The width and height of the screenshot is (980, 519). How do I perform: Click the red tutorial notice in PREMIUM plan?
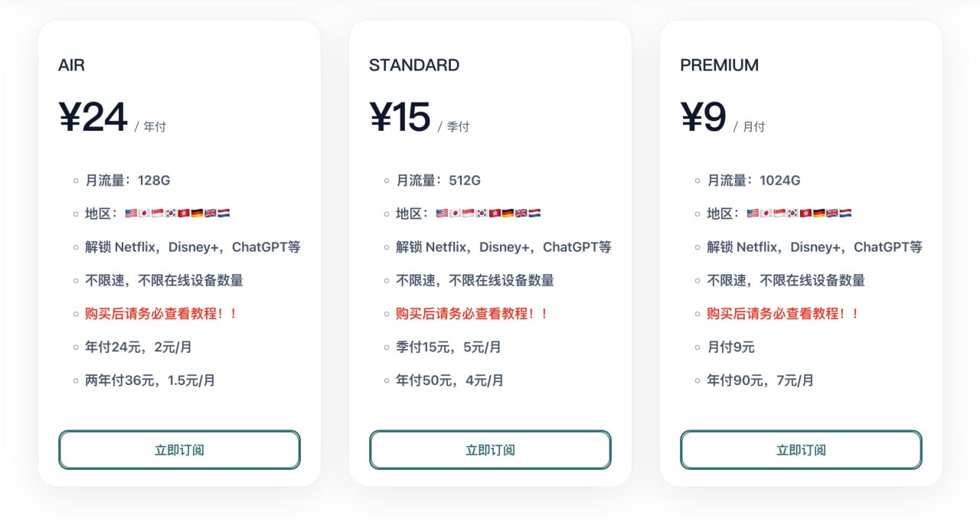click(x=782, y=314)
